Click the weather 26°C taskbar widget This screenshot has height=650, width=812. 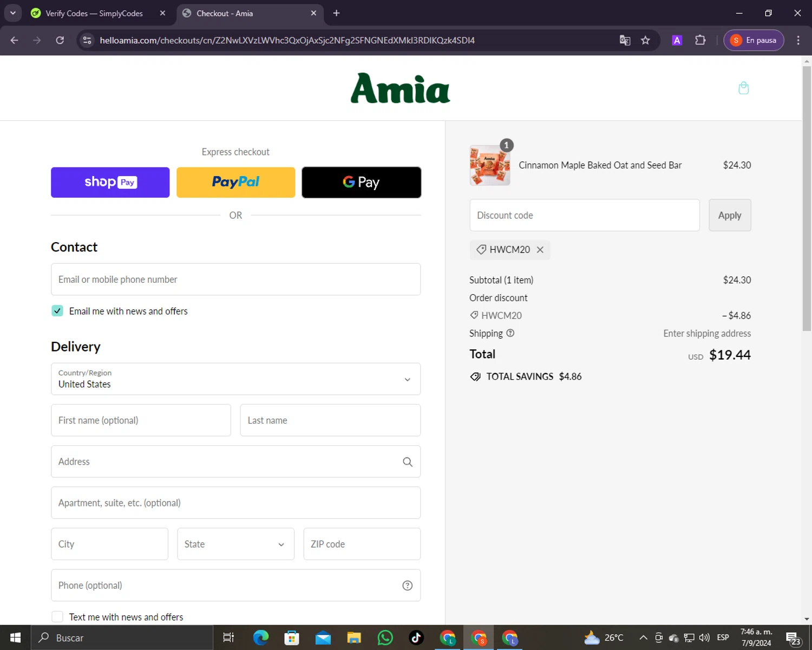[x=604, y=638]
